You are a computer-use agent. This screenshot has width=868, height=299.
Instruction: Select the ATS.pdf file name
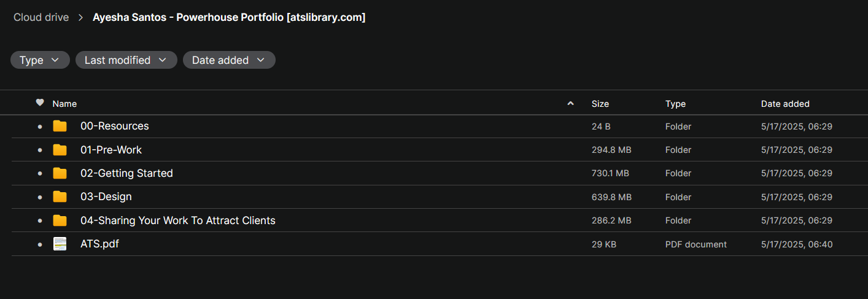tap(99, 244)
